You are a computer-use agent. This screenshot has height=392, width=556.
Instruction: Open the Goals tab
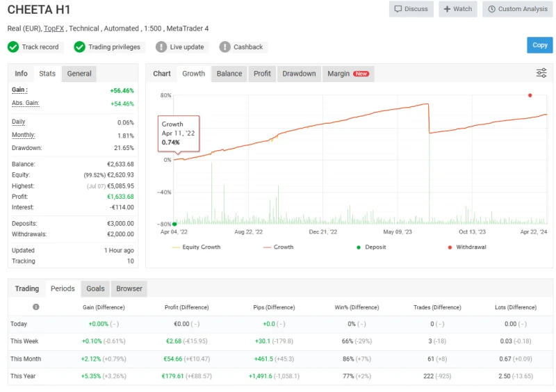click(95, 288)
